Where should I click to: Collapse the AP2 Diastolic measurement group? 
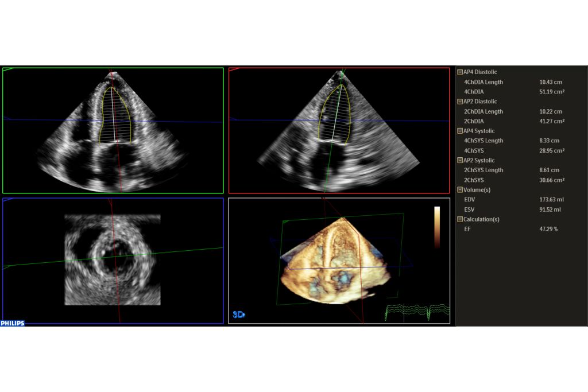tap(460, 102)
